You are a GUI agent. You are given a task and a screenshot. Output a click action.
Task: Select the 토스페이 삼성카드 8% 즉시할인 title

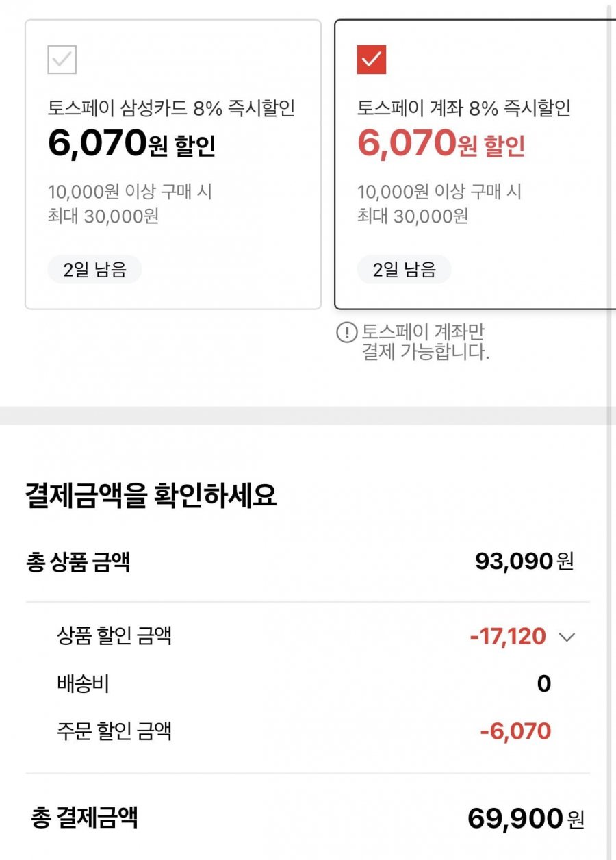pos(172,107)
